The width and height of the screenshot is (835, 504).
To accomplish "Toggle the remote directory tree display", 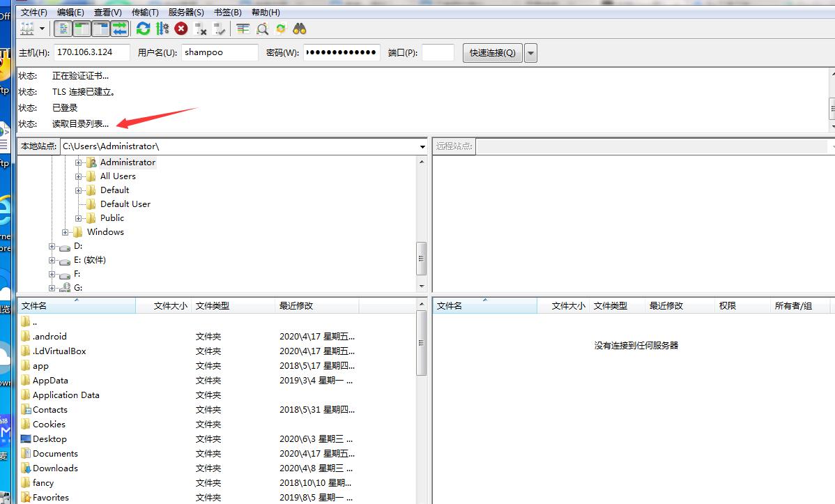I will 100,29.
